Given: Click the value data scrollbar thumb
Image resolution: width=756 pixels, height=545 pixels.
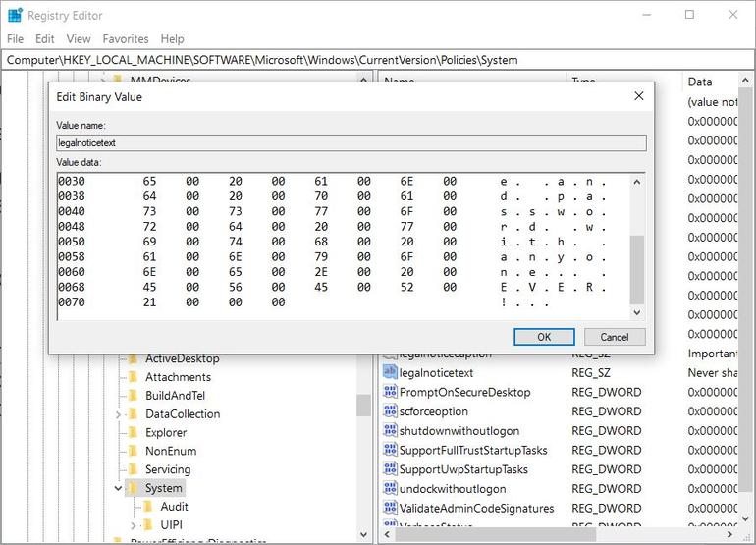Looking at the screenshot, I should click(636, 269).
